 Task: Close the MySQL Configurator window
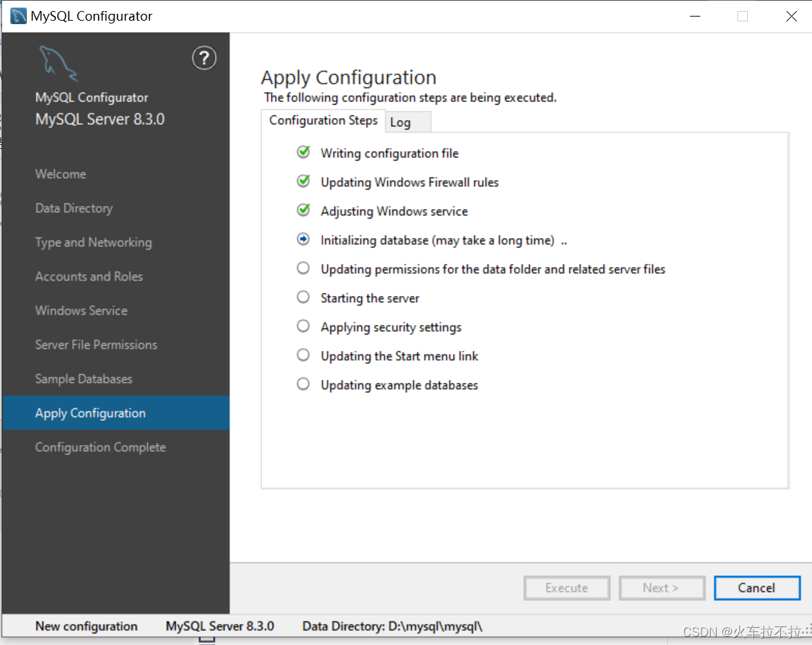[x=791, y=17]
